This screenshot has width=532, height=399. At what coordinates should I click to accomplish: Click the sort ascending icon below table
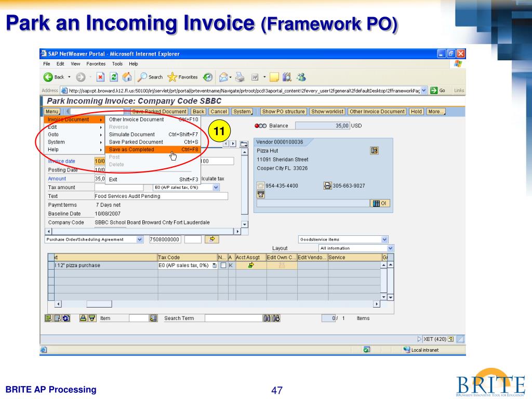pos(83,318)
